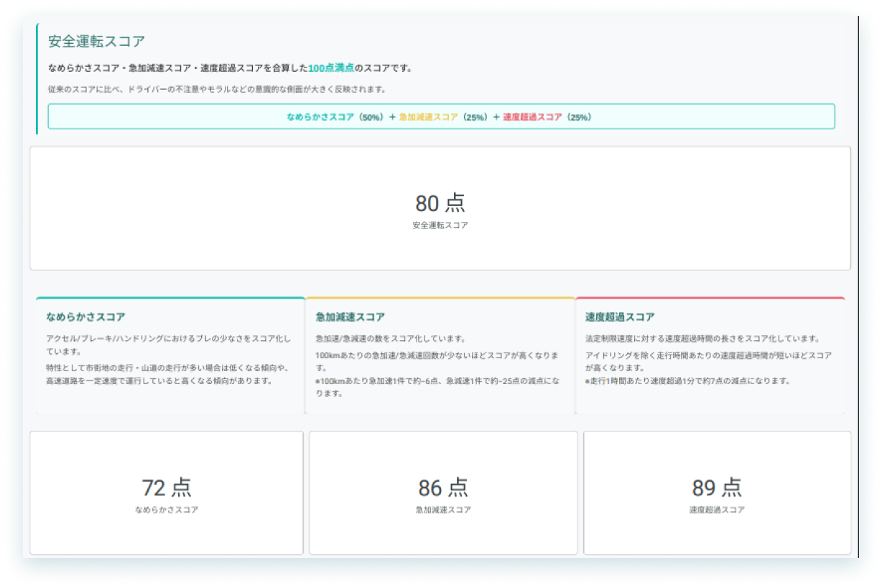Select the 速度超過スコア description card title
The width and height of the screenshot is (882, 588).
tap(620, 317)
